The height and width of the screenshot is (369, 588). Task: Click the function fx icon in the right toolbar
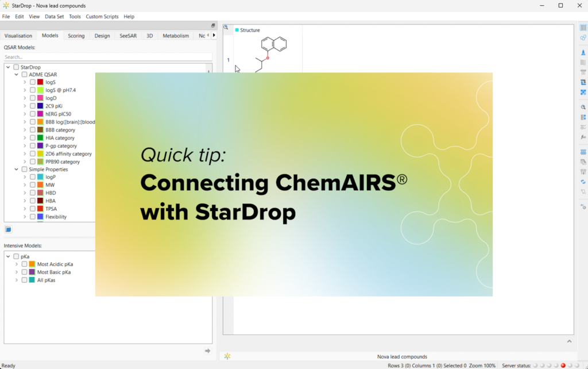click(582, 138)
